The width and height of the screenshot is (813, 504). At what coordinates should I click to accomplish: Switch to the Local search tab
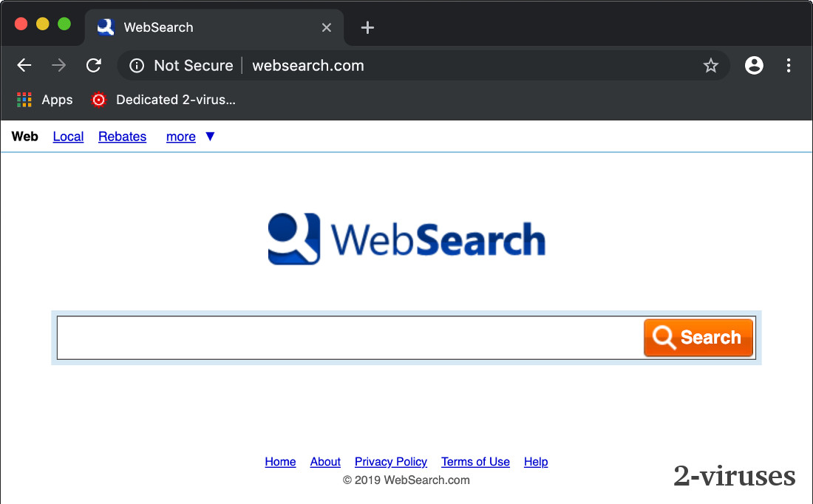point(68,137)
